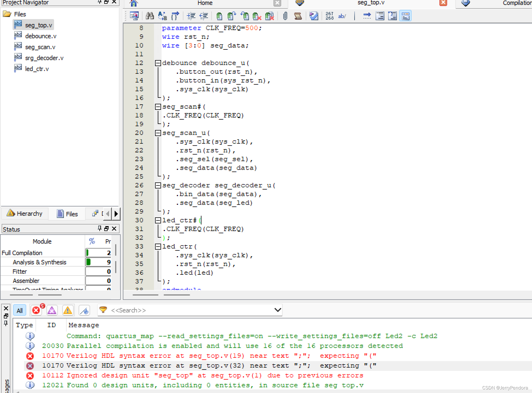Toggle the error messages filter
The width and height of the screenshot is (532, 393).
coord(36,310)
